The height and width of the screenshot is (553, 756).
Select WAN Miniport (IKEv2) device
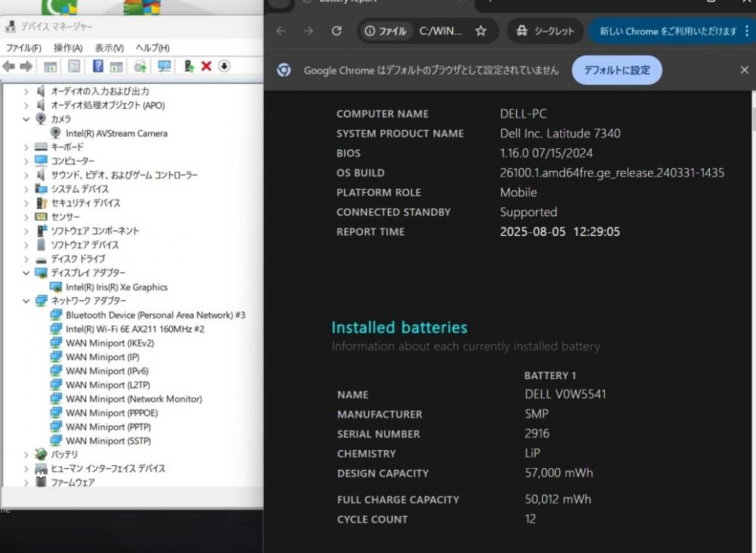(x=110, y=343)
